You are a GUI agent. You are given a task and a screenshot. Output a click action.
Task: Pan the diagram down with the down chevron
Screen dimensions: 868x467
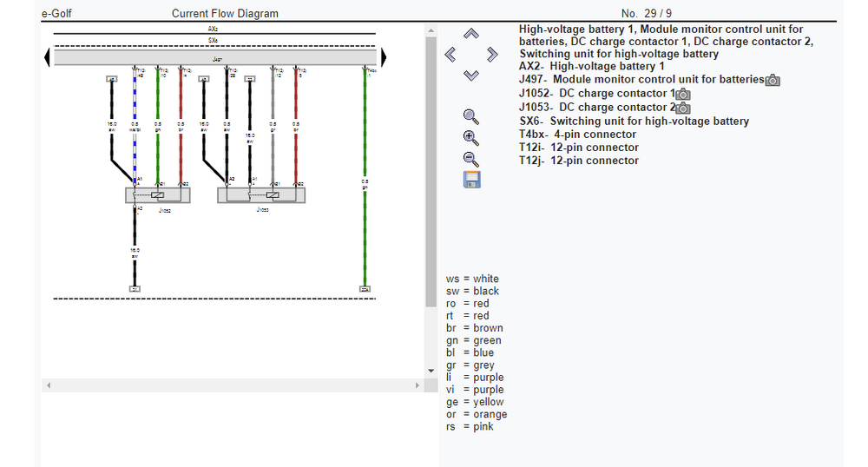click(470, 76)
